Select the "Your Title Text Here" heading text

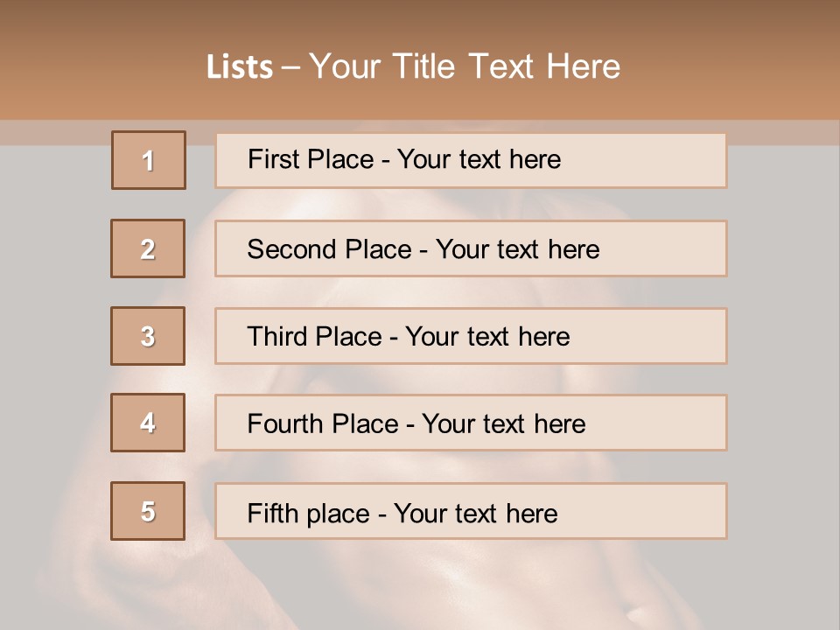click(465, 66)
